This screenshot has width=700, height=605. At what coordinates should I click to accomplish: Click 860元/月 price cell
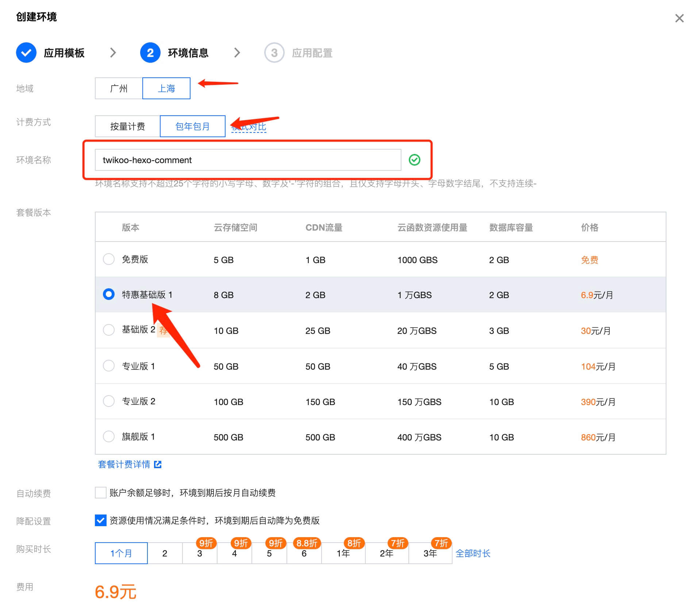(598, 437)
